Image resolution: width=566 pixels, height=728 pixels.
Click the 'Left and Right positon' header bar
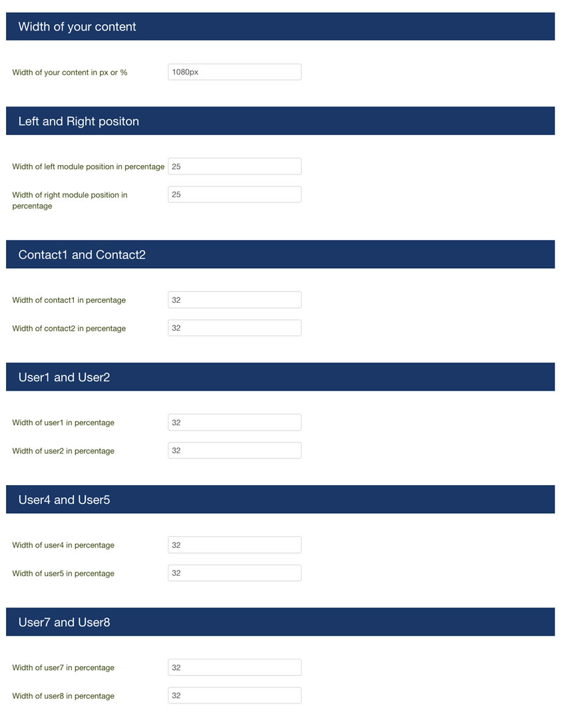280,120
